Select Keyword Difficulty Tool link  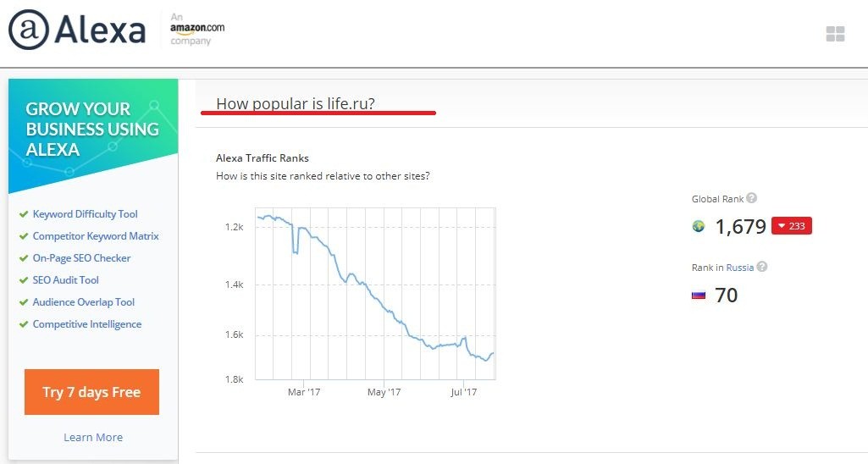pos(85,214)
